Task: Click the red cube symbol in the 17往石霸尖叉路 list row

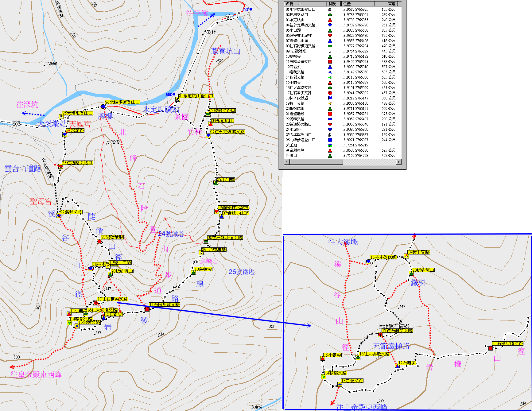Action: coord(330,93)
